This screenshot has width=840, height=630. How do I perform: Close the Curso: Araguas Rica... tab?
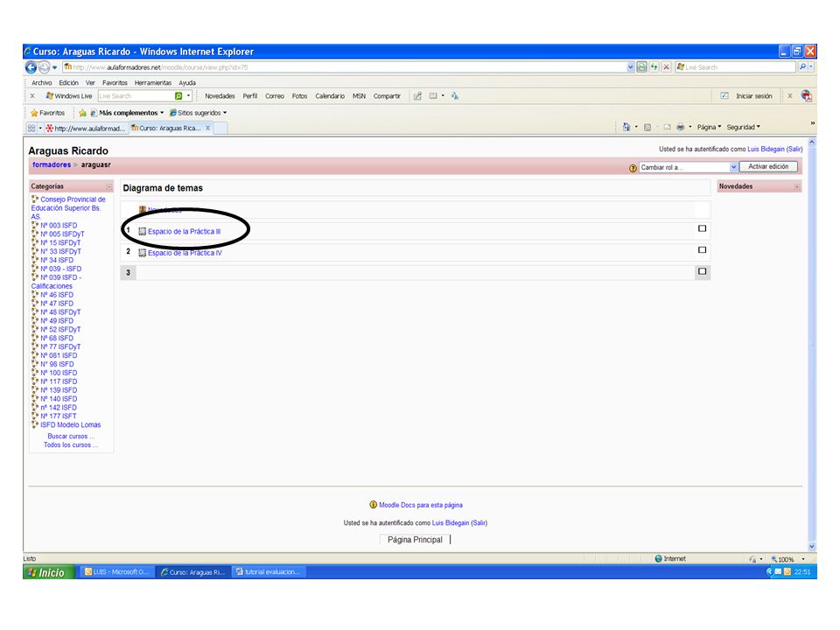pos(208,128)
